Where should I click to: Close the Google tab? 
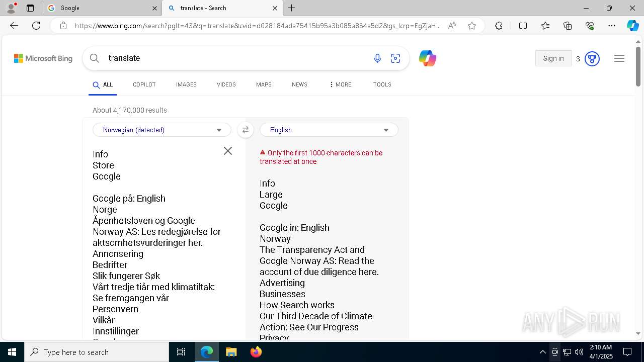coord(154,8)
